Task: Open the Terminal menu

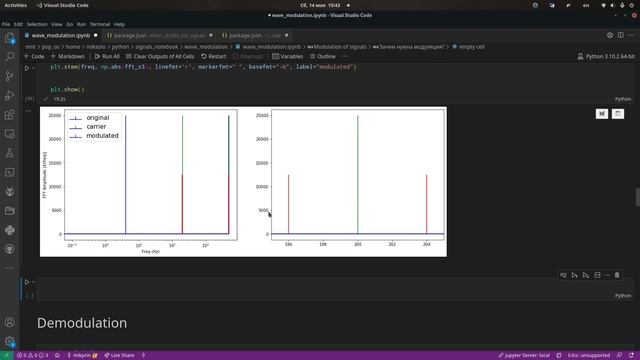Action: pos(100,24)
